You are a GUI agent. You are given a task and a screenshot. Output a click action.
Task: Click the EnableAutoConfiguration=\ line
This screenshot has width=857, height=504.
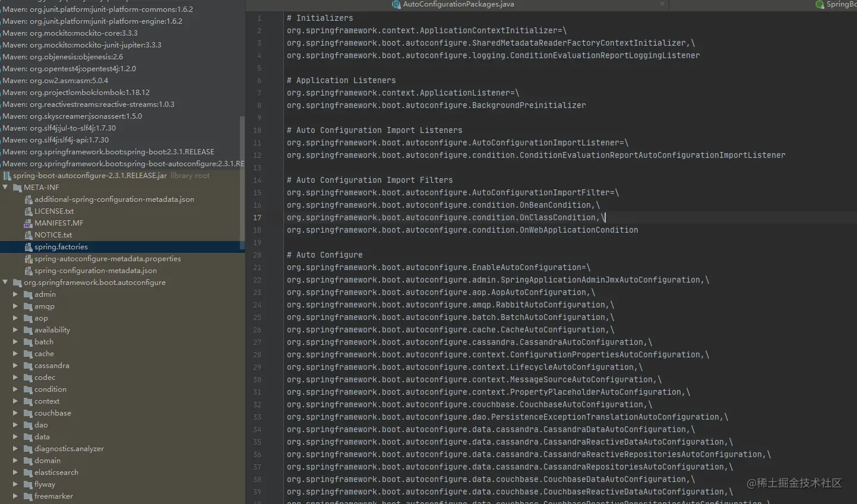(x=439, y=267)
